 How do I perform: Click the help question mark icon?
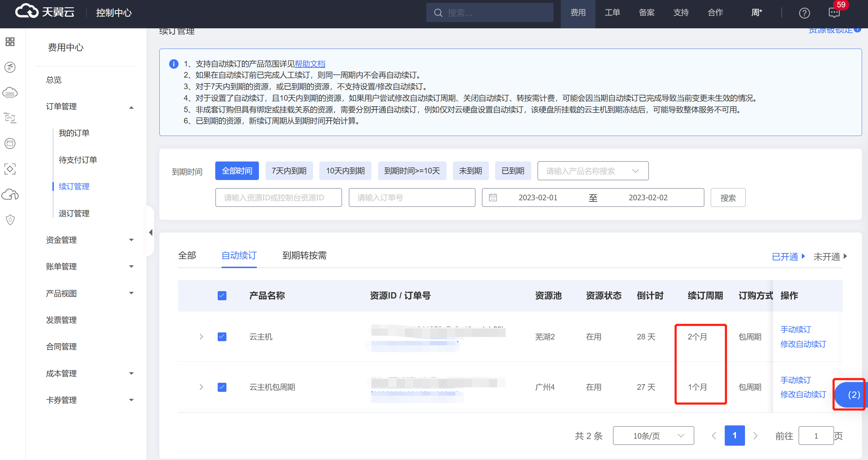click(x=804, y=13)
